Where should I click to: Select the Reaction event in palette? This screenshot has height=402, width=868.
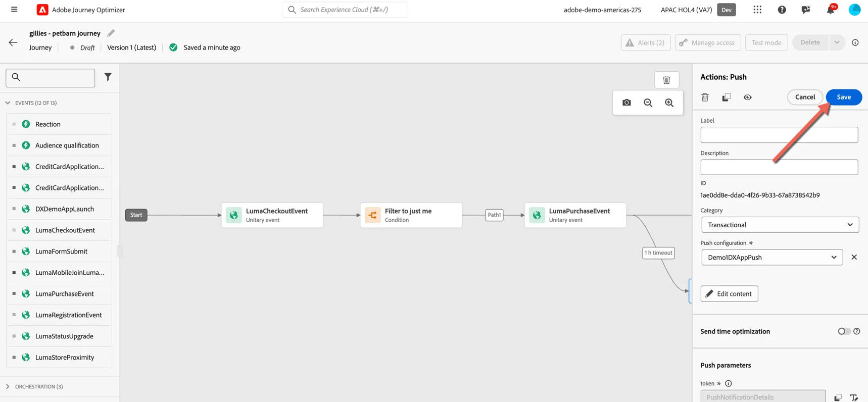(x=59, y=124)
